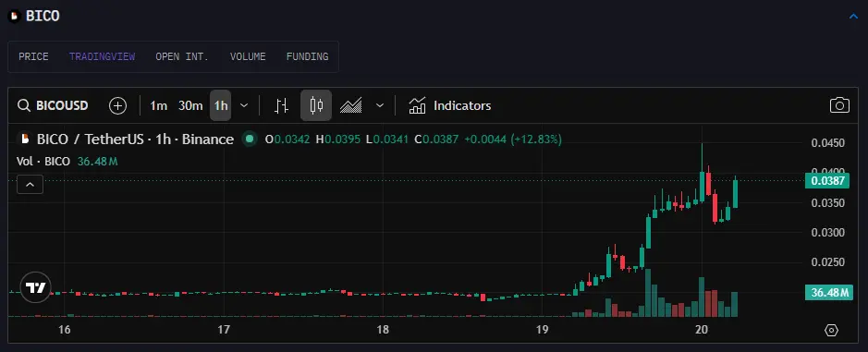Click the 36.48M volume axis label

click(x=828, y=293)
